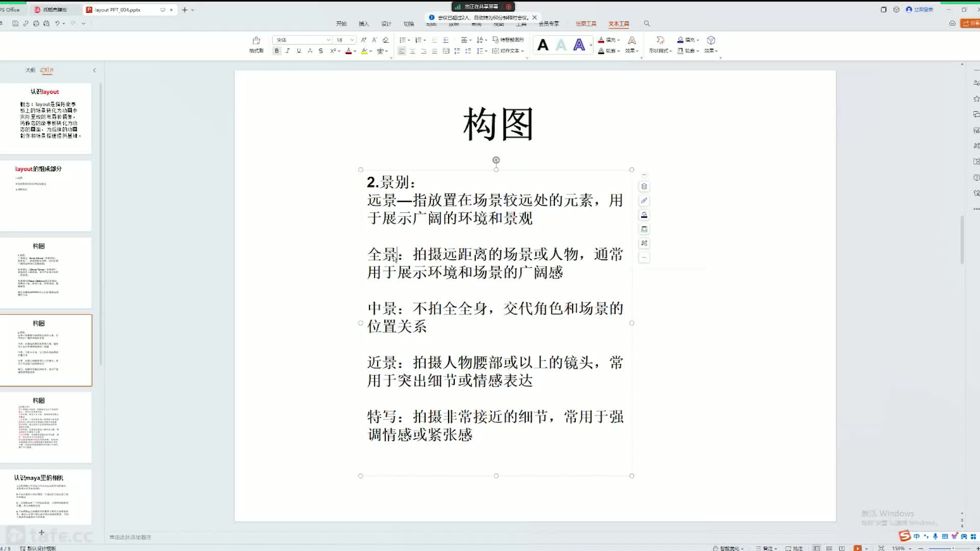Screen dimensions: 980x551
Task: Toggle Underline formatting button
Action: [299, 51]
